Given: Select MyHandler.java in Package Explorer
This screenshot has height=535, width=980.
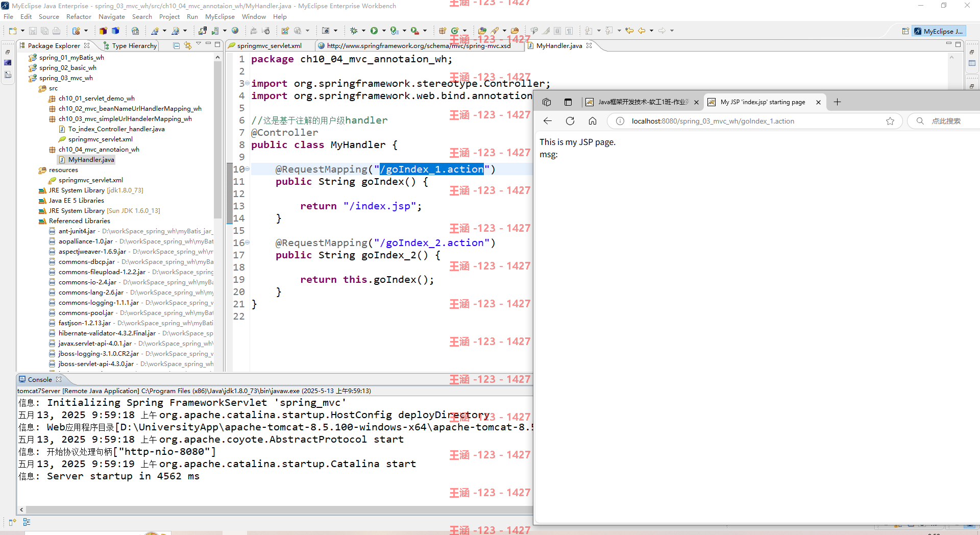Looking at the screenshot, I should coord(91,160).
